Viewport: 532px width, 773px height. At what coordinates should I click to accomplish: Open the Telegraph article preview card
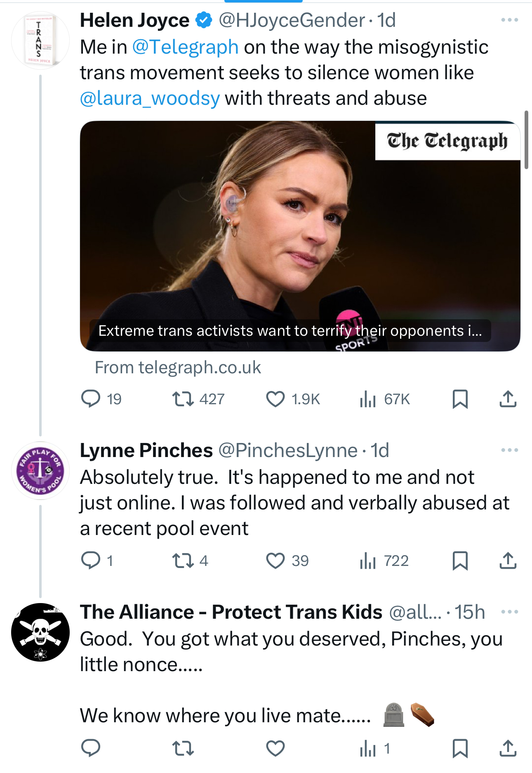[300, 236]
